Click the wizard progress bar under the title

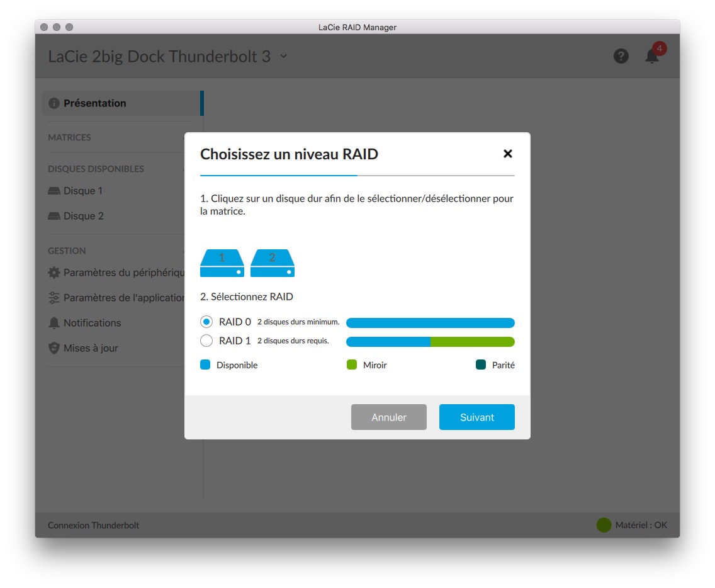[x=357, y=175]
